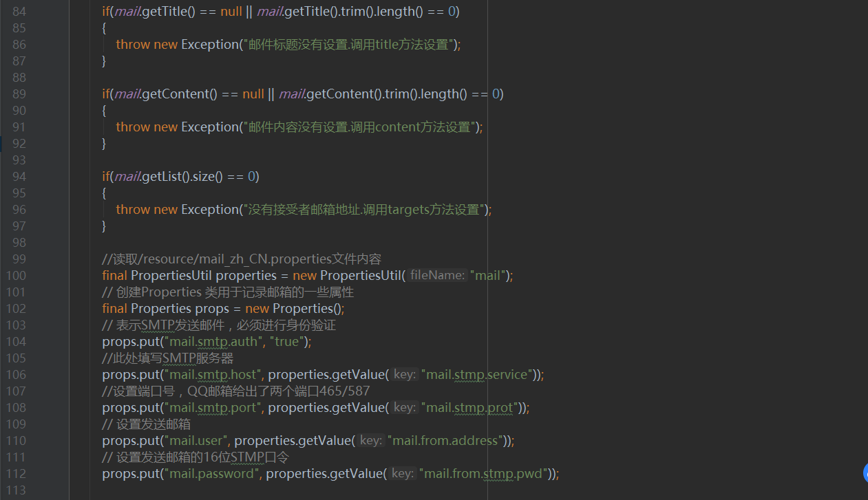This screenshot has width=868, height=500.
Task: Click the comment "//读取/resource/mail_zh_CN.properties文件内容"
Action: [242, 259]
